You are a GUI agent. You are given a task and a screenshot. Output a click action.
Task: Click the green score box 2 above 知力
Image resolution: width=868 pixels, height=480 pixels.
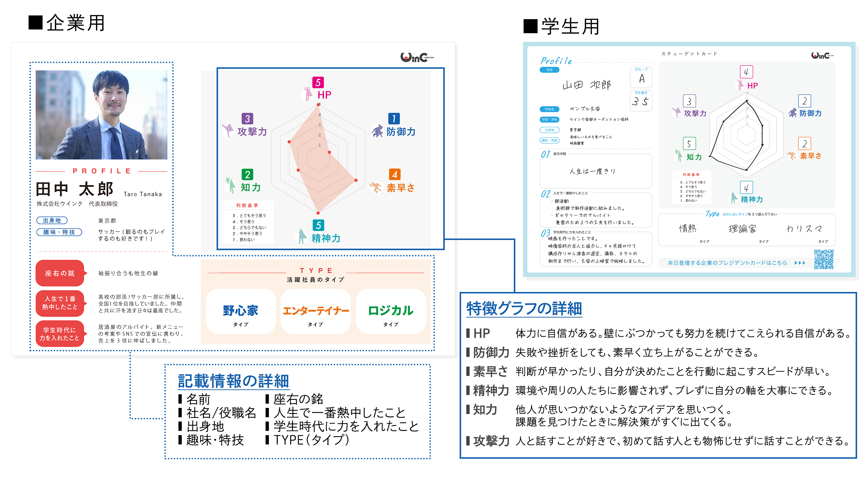(x=247, y=174)
